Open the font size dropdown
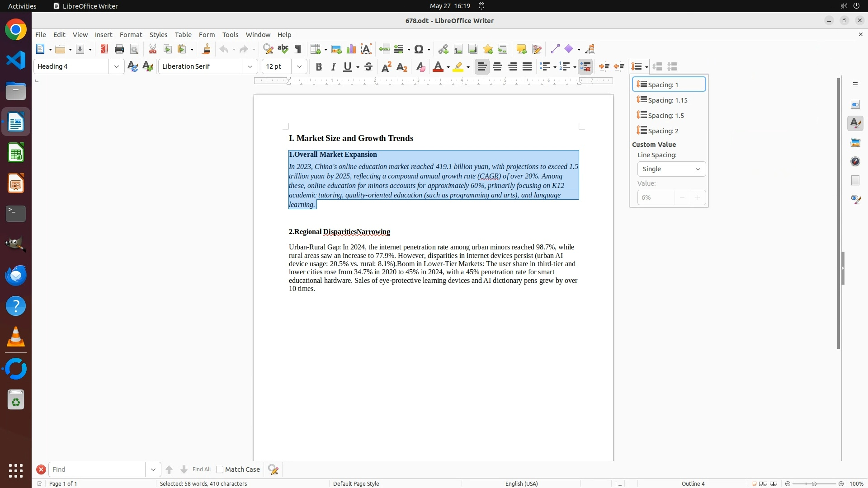Image resolution: width=868 pixels, height=488 pixels. pos(299,67)
